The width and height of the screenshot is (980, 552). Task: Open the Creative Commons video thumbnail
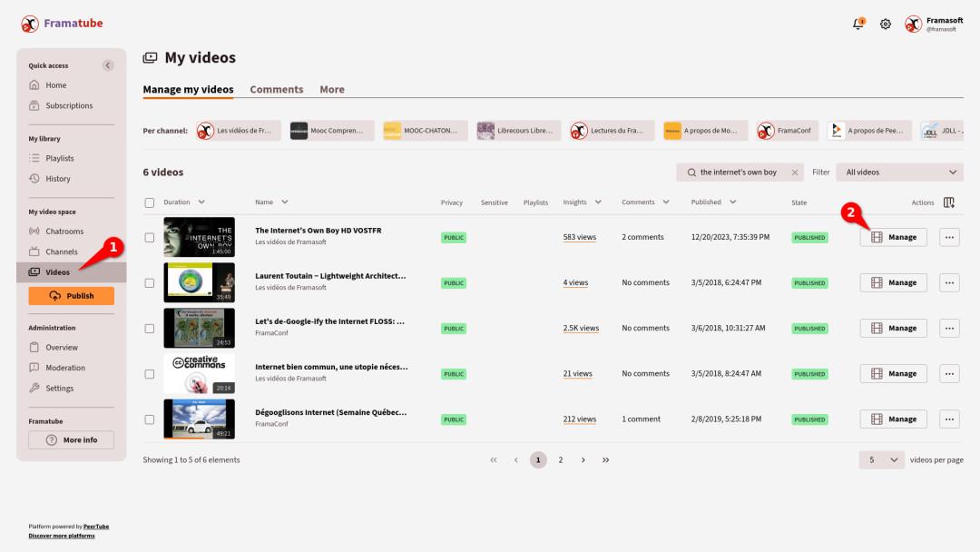[x=199, y=373]
